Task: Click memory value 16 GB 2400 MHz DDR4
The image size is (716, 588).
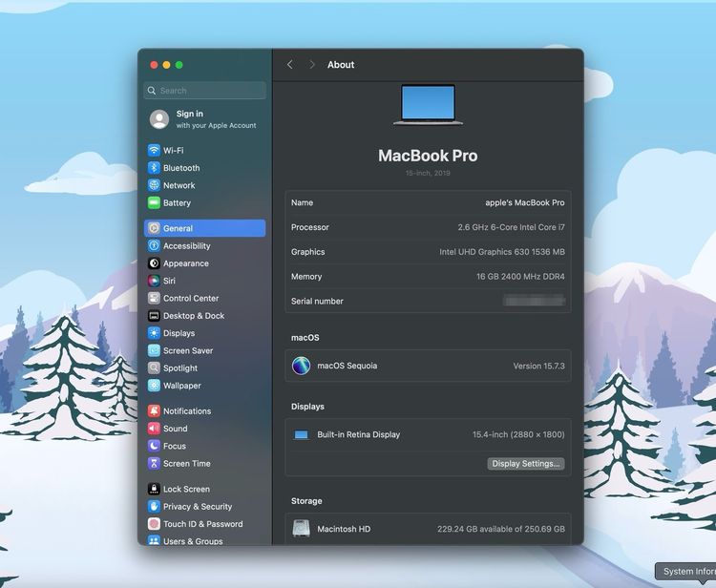Action: point(520,277)
